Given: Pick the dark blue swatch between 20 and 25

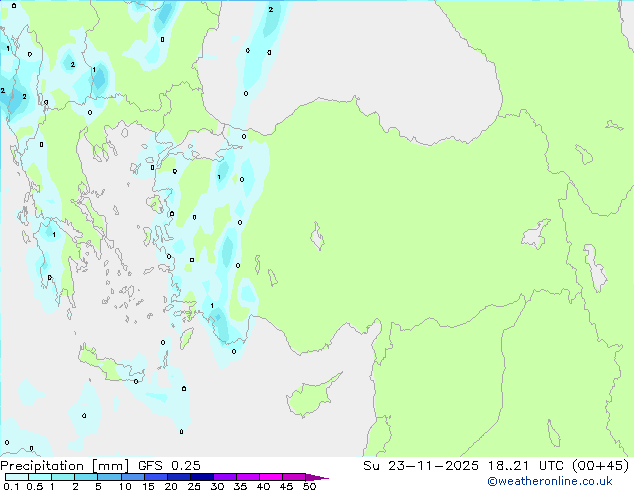Looking at the screenshot, I should click(x=179, y=477).
